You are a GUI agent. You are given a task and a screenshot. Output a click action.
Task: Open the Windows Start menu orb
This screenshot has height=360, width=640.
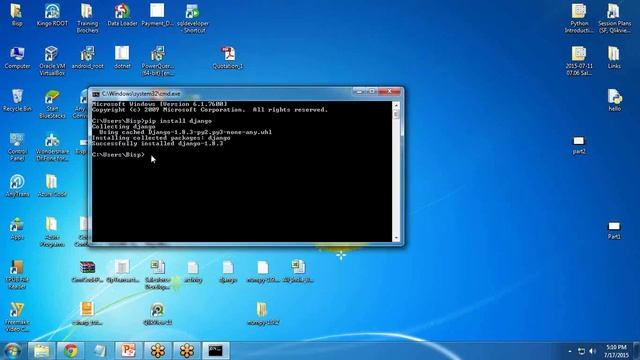tap(13, 351)
